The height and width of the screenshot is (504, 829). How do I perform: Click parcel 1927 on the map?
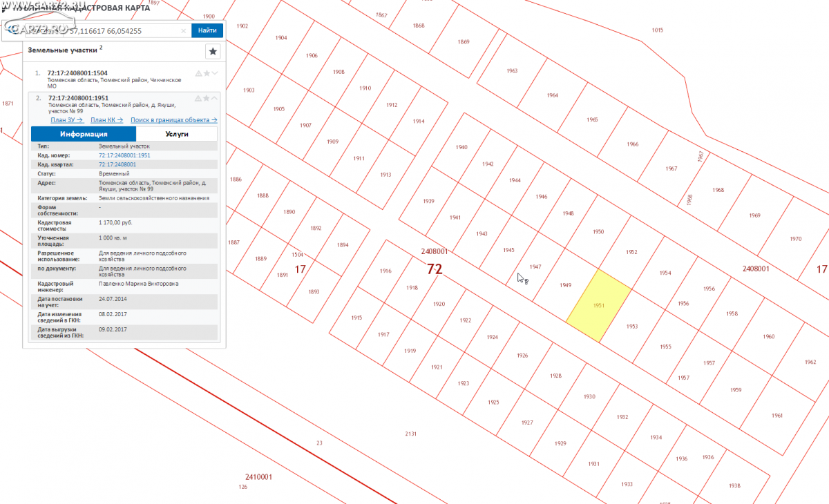[527, 423]
